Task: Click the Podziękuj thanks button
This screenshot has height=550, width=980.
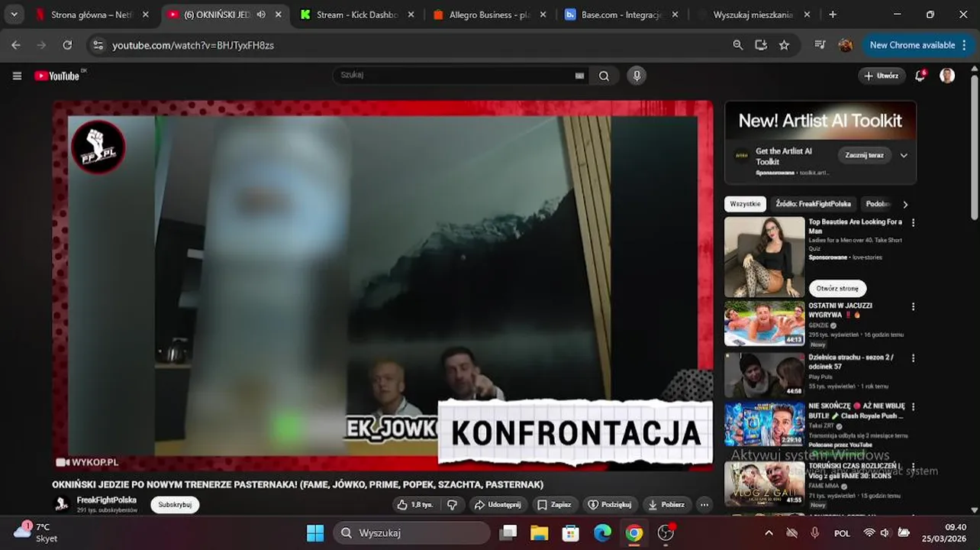Action: (x=610, y=504)
